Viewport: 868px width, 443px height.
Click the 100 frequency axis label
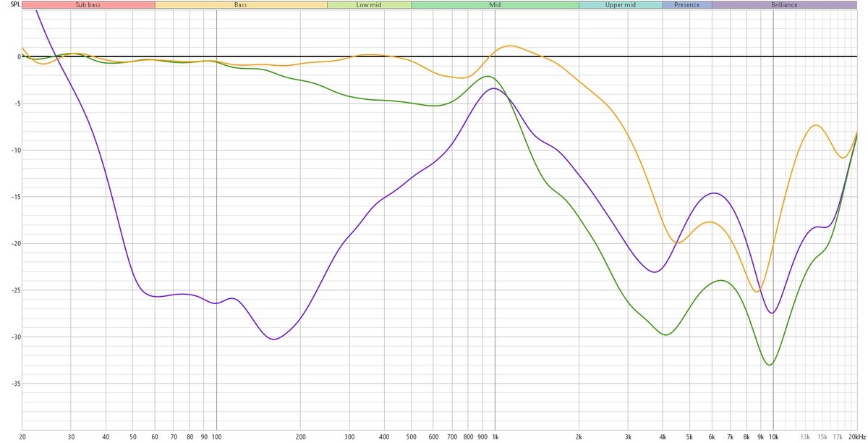216,437
